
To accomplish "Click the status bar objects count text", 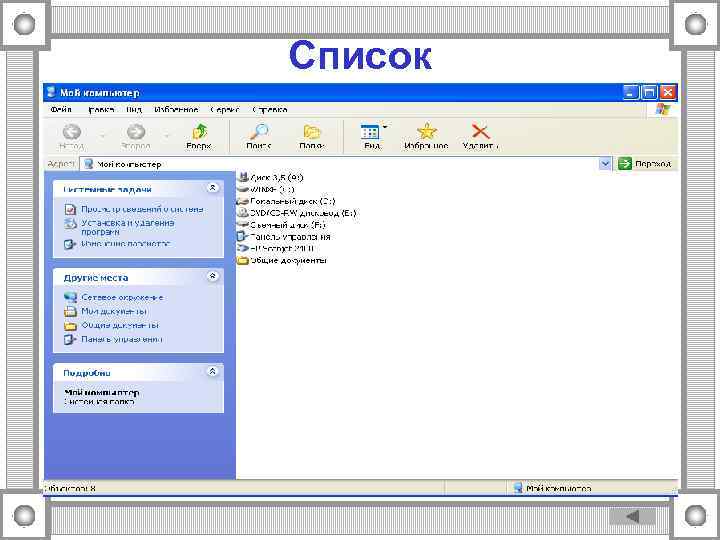I will (71, 489).
